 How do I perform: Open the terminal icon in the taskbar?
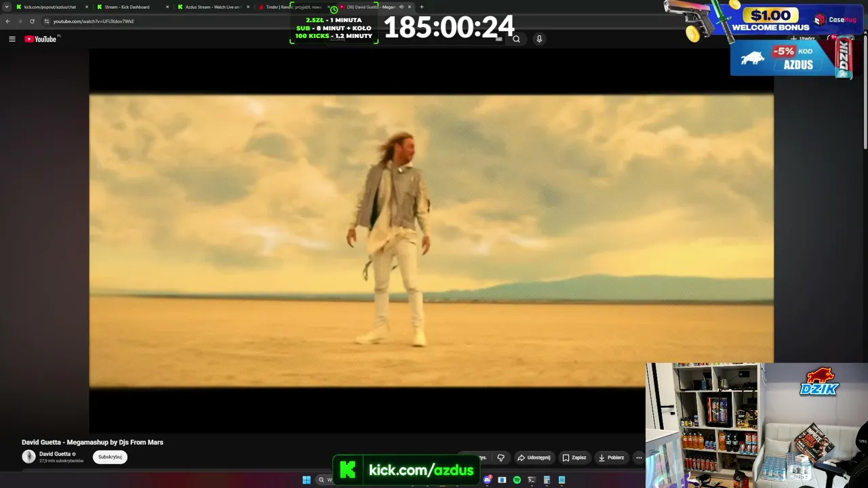tap(532, 480)
